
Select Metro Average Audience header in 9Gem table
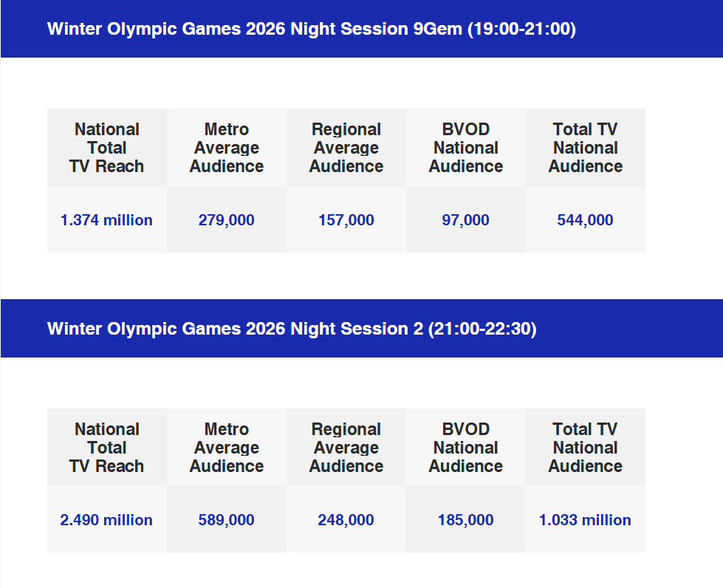tap(226, 148)
